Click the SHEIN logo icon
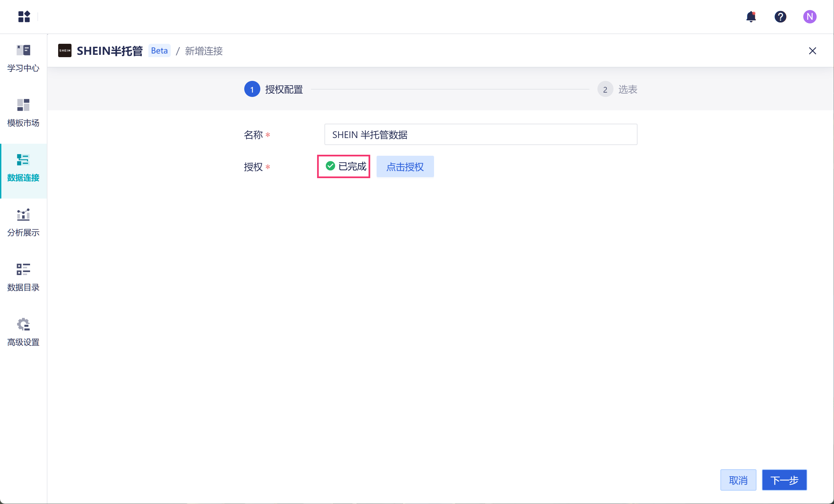 (x=64, y=51)
